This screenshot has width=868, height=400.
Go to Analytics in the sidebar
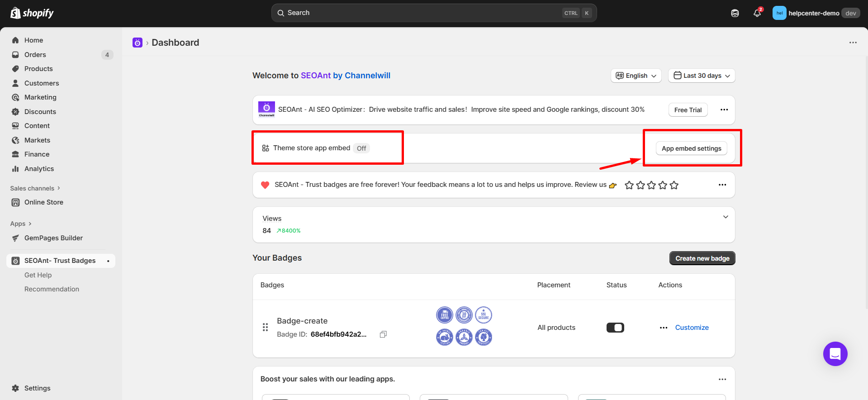pyautogui.click(x=39, y=169)
